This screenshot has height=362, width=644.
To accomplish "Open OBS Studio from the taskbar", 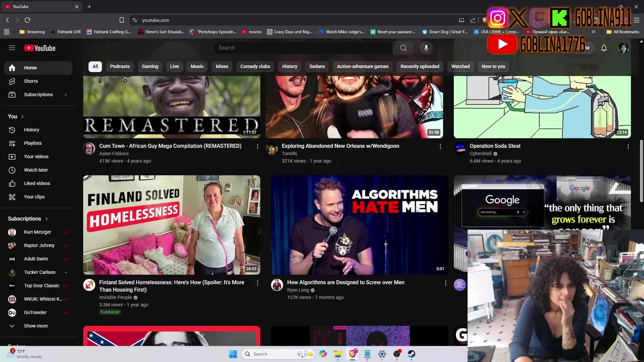I will pos(397,354).
